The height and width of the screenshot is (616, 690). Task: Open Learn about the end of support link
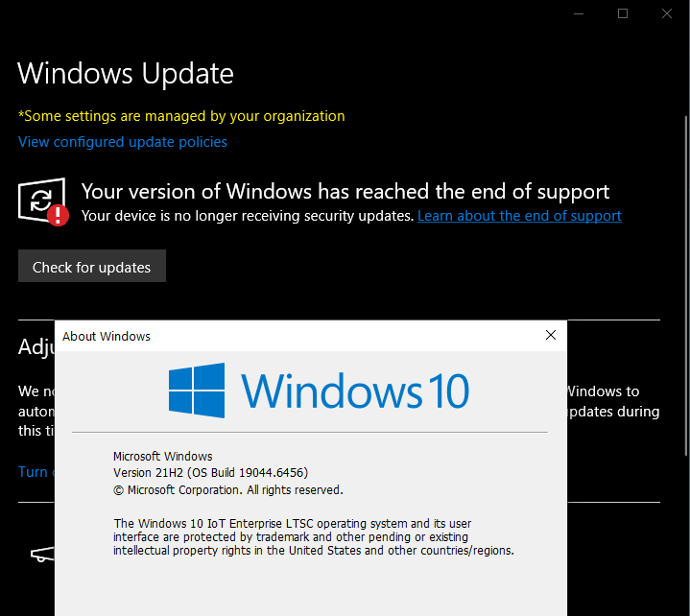pos(519,216)
